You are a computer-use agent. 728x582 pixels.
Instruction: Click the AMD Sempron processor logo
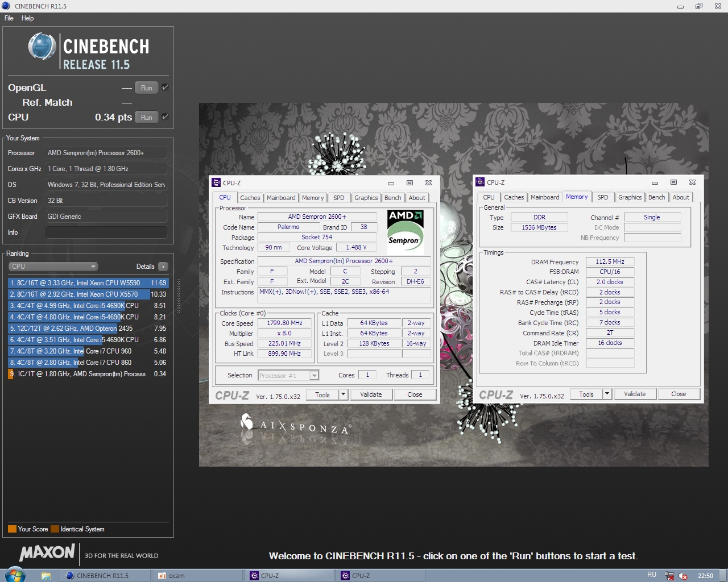[x=406, y=231]
